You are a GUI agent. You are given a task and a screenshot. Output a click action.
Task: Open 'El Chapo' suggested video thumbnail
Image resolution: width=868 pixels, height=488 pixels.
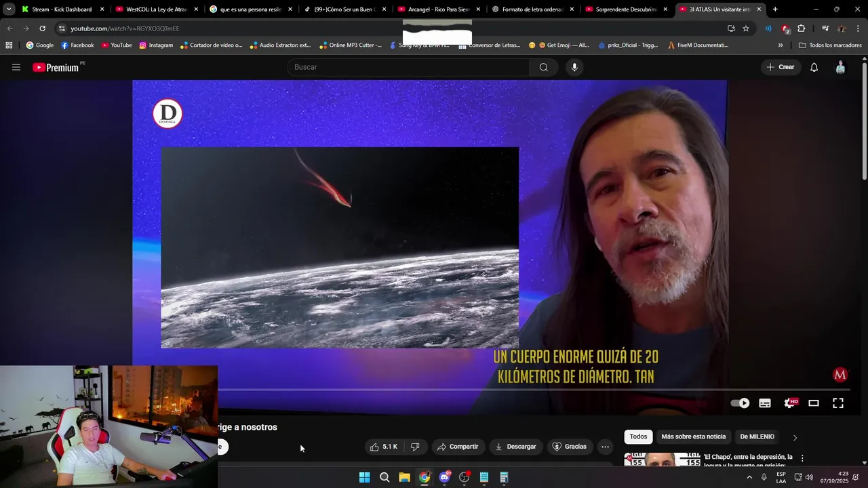(662, 460)
